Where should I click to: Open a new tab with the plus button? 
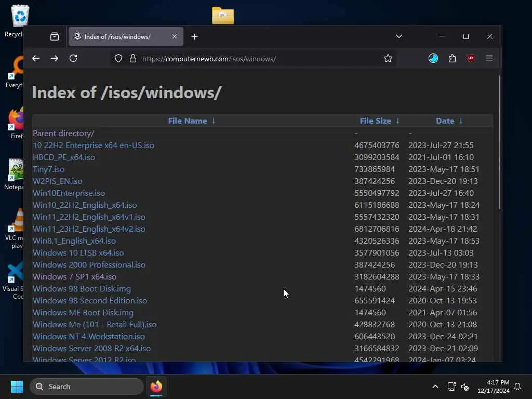click(194, 37)
